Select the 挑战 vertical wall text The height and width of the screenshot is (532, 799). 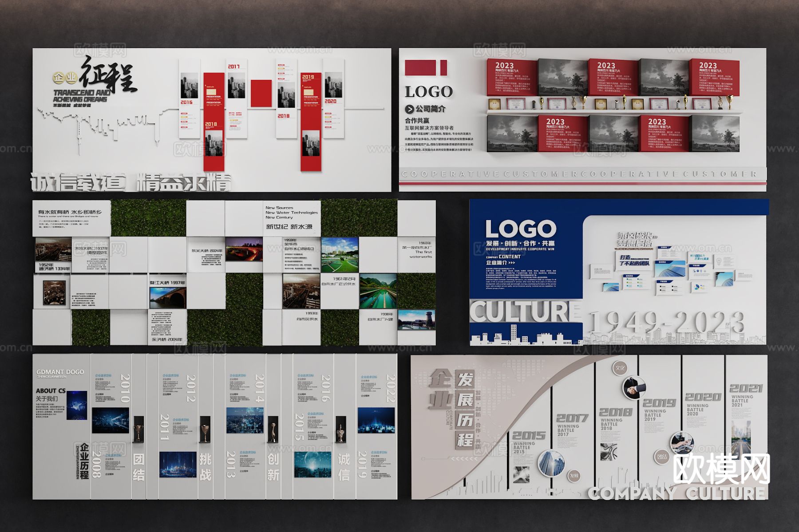205,467
